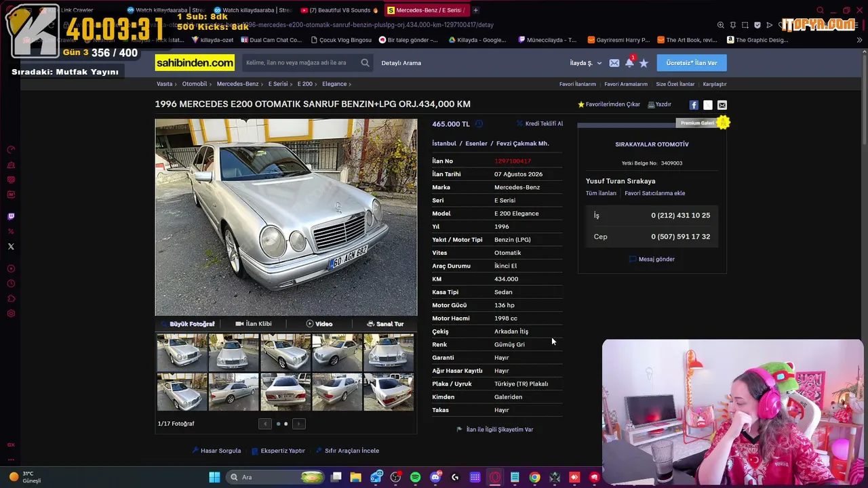Open Google Chrome from taskbar
The image size is (868, 488).
pyautogui.click(x=534, y=477)
